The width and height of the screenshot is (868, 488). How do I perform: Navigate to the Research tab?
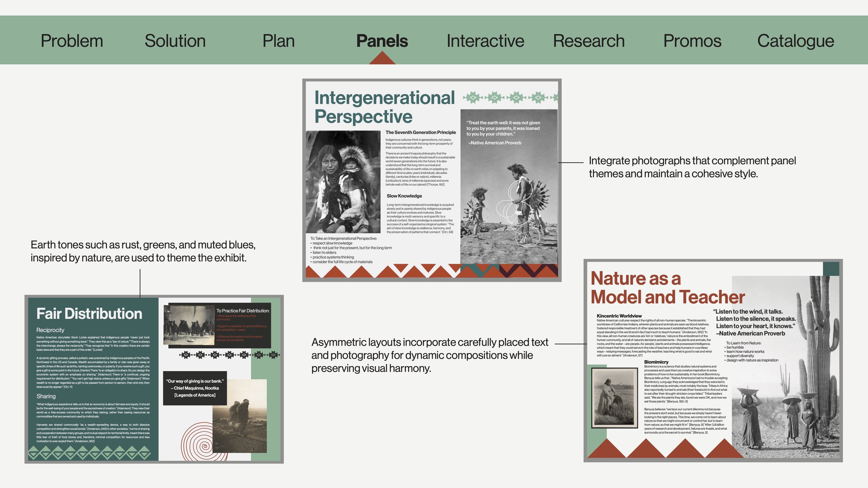coord(589,41)
